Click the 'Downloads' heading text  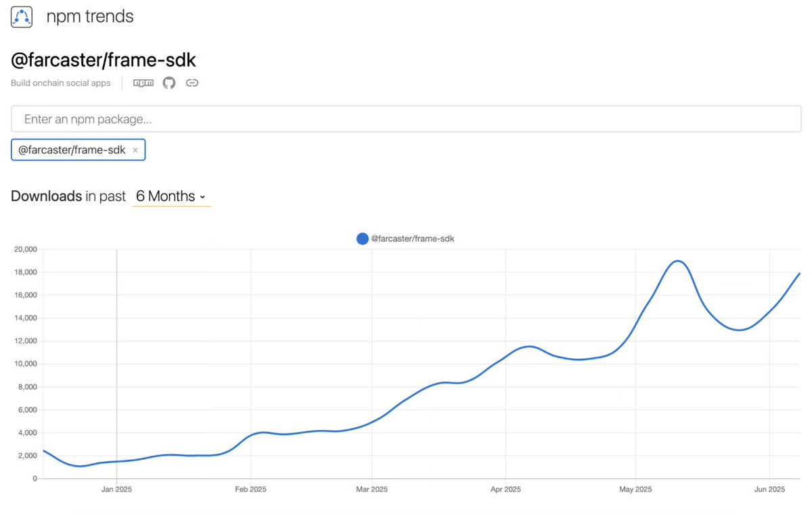coord(46,196)
